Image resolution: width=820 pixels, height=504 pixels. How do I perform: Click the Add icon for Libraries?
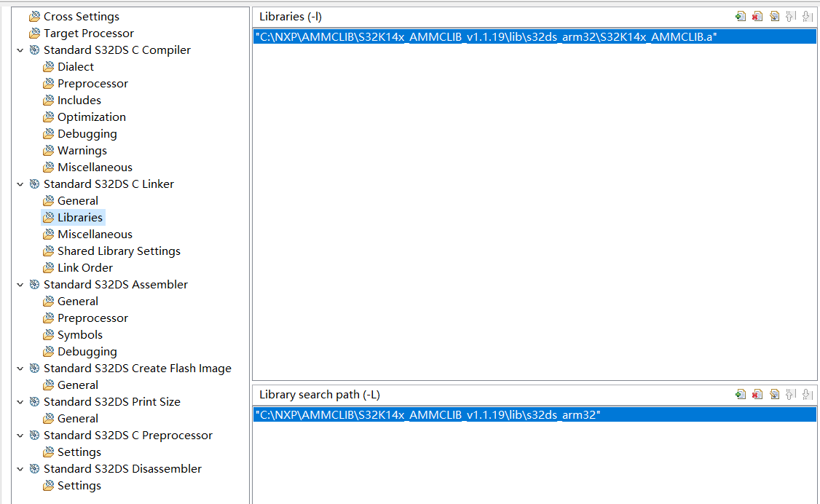tap(741, 16)
